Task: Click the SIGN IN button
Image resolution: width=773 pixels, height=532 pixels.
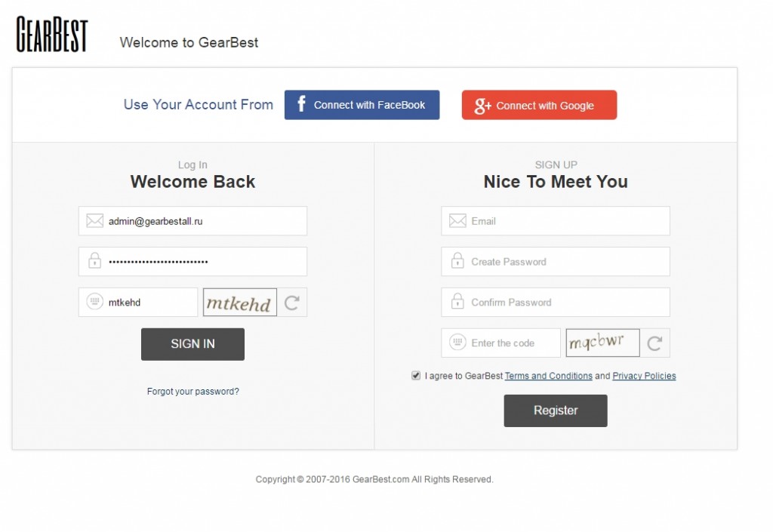Action: point(192,344)
